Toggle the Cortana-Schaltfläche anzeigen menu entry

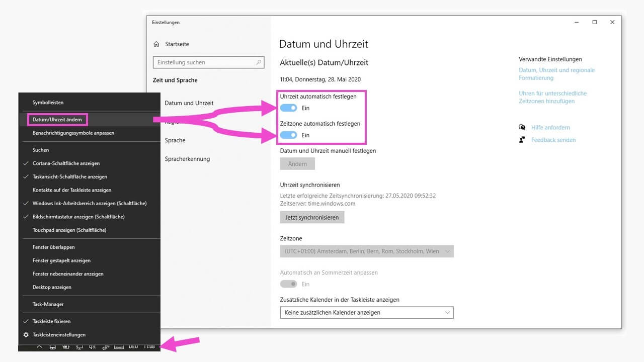tap(89, 163)
